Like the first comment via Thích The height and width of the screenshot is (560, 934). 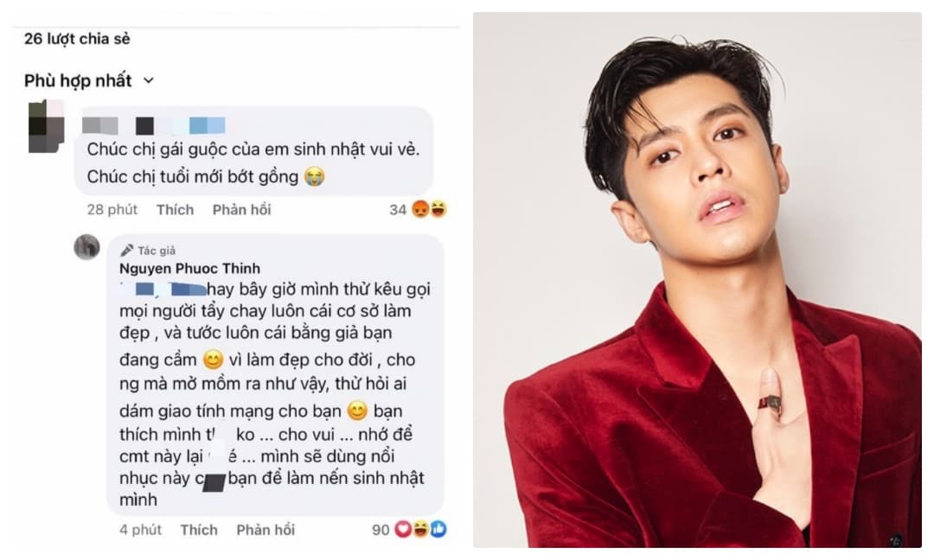point(175,209)
